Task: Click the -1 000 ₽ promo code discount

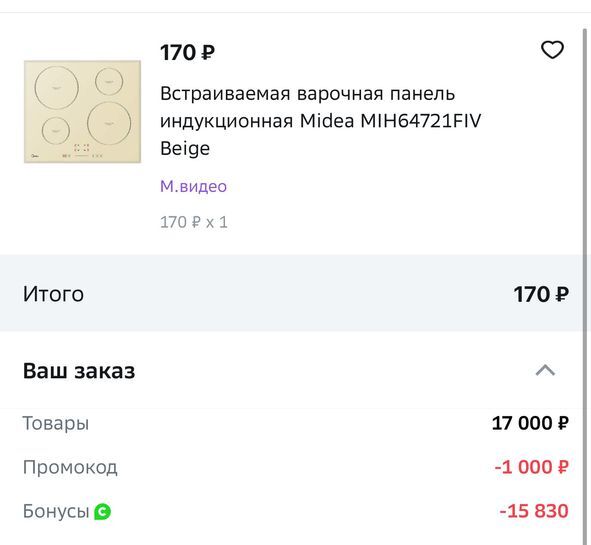Action: coord(531,467)
